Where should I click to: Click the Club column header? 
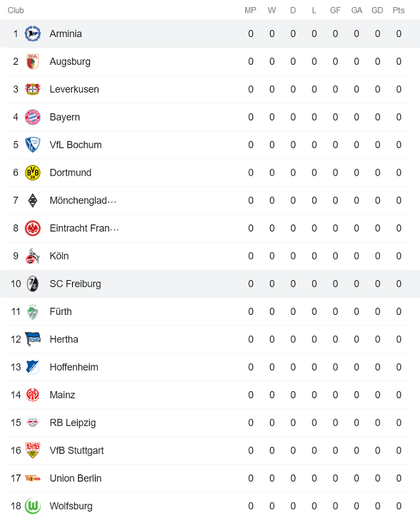click(x=15, y=10)
